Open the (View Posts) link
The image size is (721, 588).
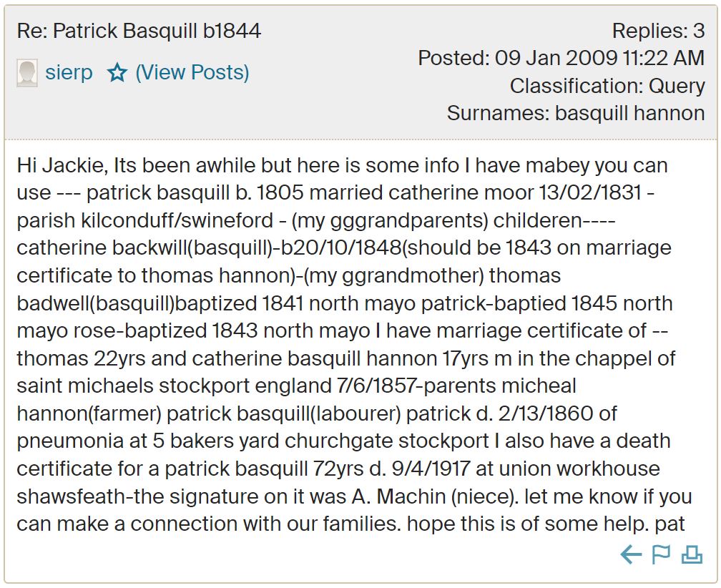click(192, 73)
